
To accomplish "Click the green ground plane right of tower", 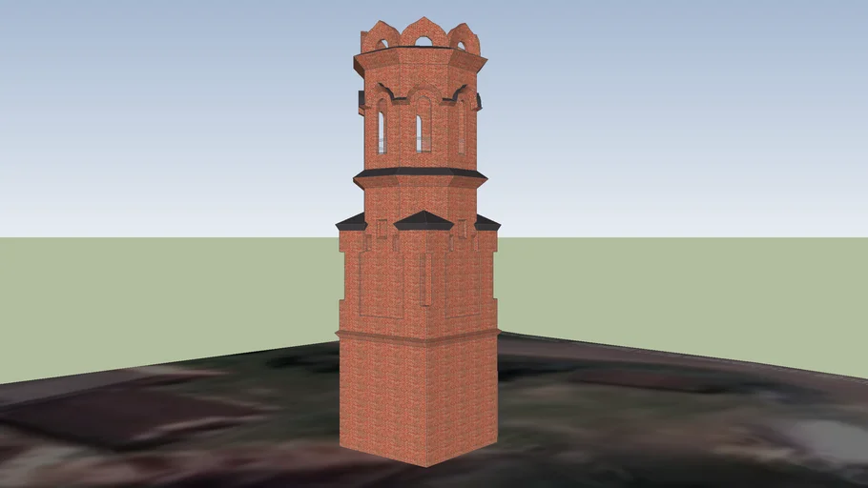I will click(x=687, y=286).
